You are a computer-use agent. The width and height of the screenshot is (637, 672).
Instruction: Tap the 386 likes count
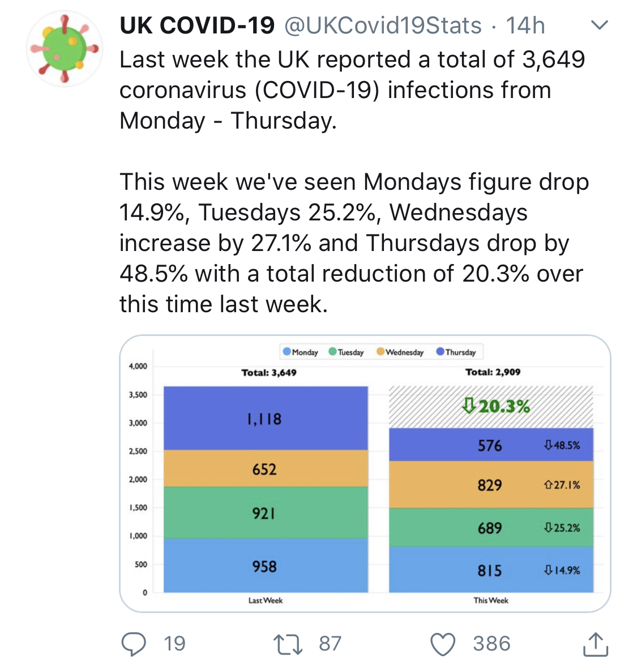click(491, 644)
